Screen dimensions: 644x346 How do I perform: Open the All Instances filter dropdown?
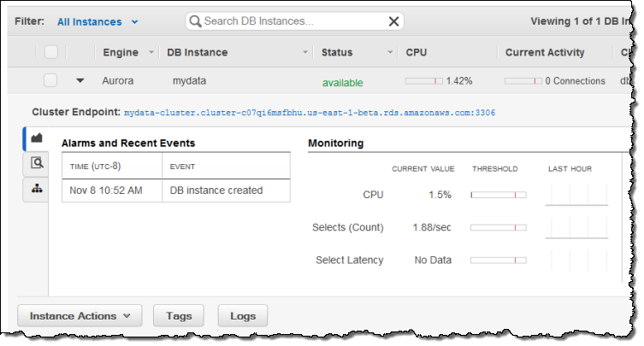coord(97,21)
